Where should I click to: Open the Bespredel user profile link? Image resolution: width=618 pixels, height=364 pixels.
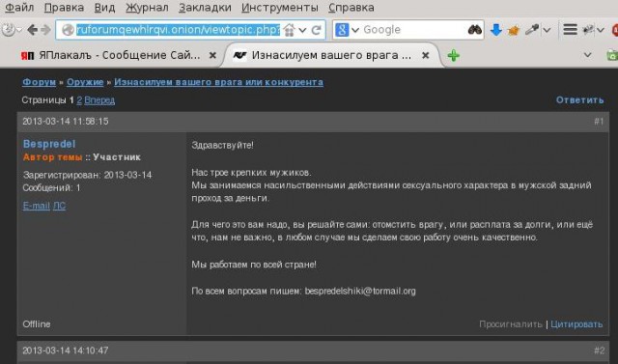pyautogui.click(x=49, y=144)
